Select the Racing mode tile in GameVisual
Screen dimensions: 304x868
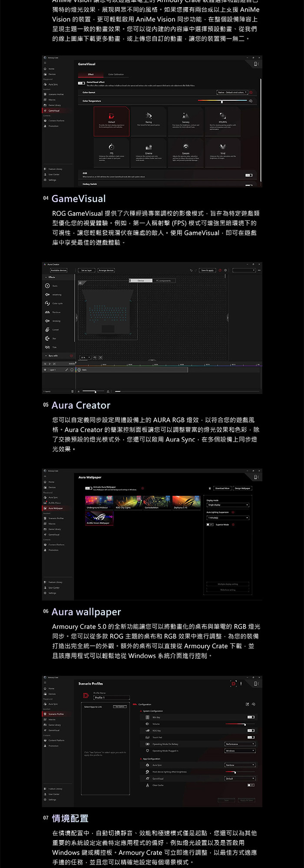click(149, 122)
